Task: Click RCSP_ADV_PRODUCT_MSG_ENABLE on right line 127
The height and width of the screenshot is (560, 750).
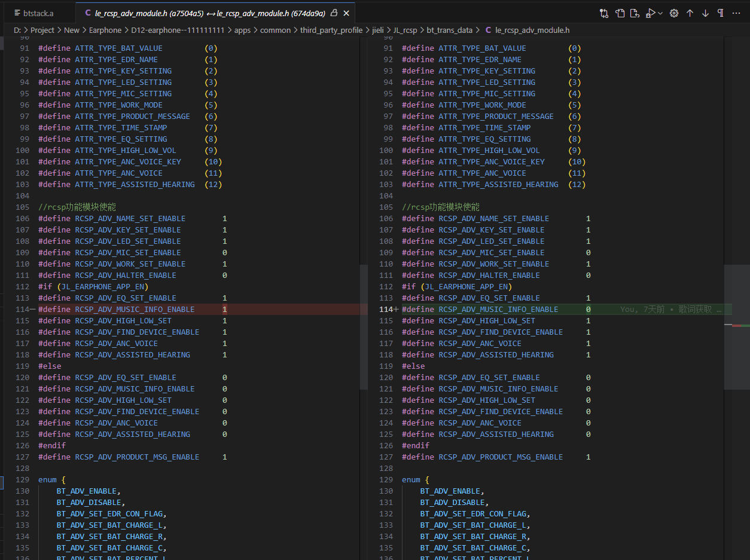Action: coord(501,457)
